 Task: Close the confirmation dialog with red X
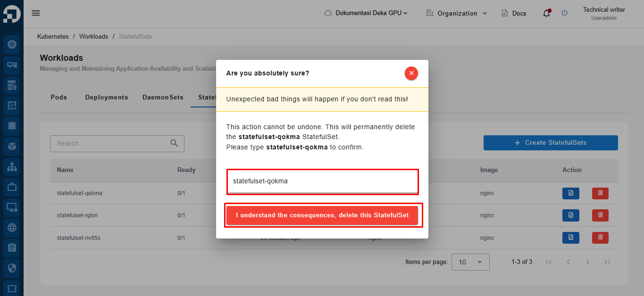(x=411, y=73)
